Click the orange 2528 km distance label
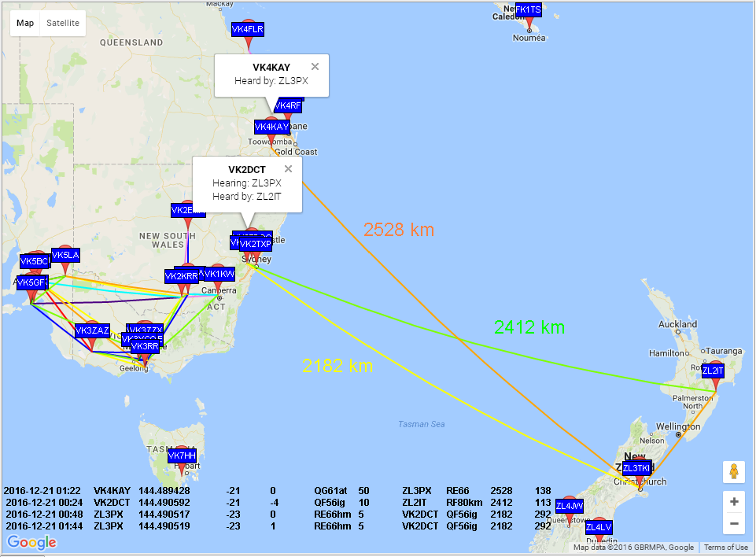This screenshot has height=557, width=756. pyautogui.click(x=399, y=230)
